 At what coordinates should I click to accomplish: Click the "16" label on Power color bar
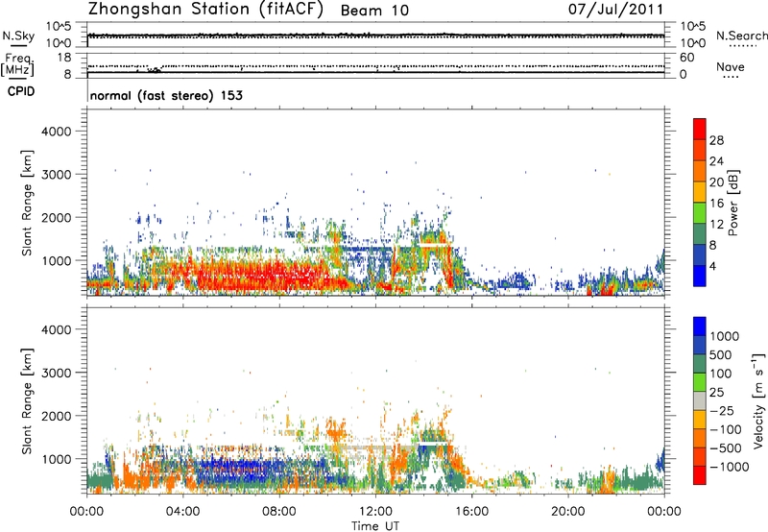click(x=716, y=204)
